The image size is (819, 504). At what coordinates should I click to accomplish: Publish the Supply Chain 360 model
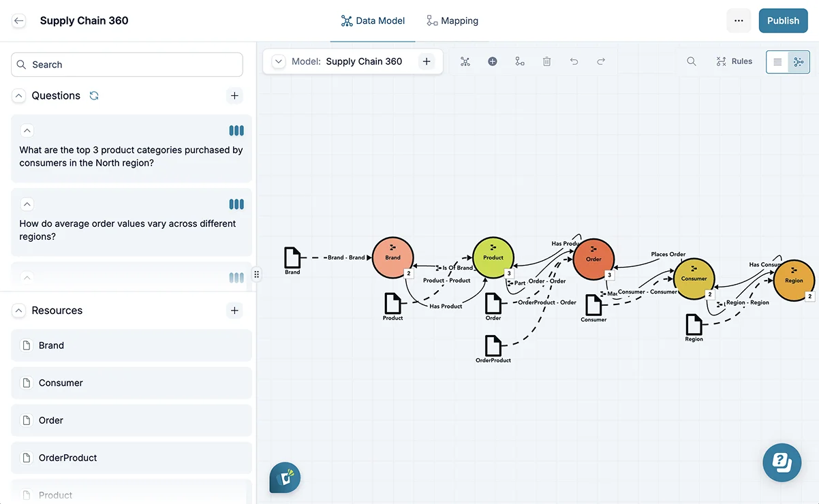(x=783, y=20)
